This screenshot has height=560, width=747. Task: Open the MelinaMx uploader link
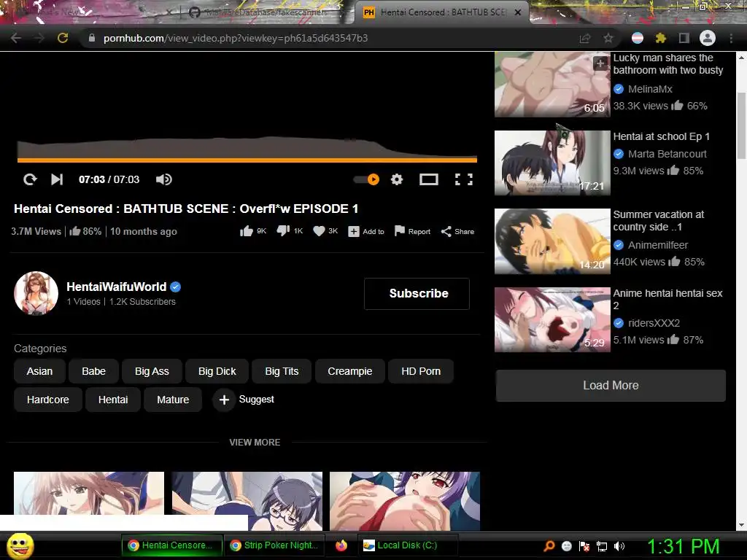click(x=650, y=89)
